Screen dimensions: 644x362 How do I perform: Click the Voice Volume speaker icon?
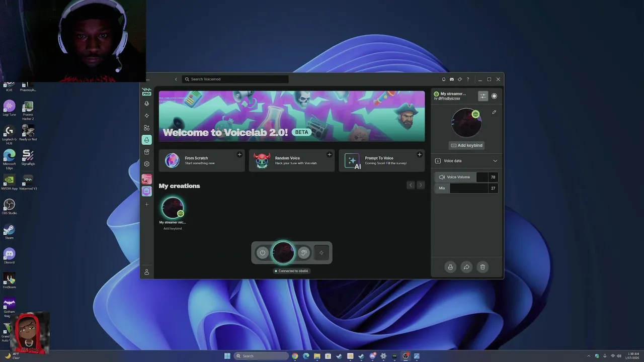[442, 177]
